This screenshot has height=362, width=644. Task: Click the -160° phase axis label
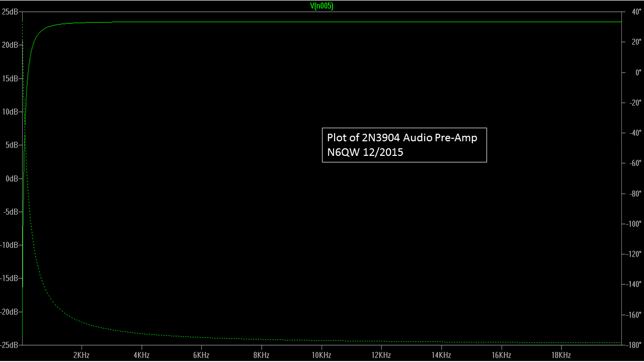click(634, 315)
